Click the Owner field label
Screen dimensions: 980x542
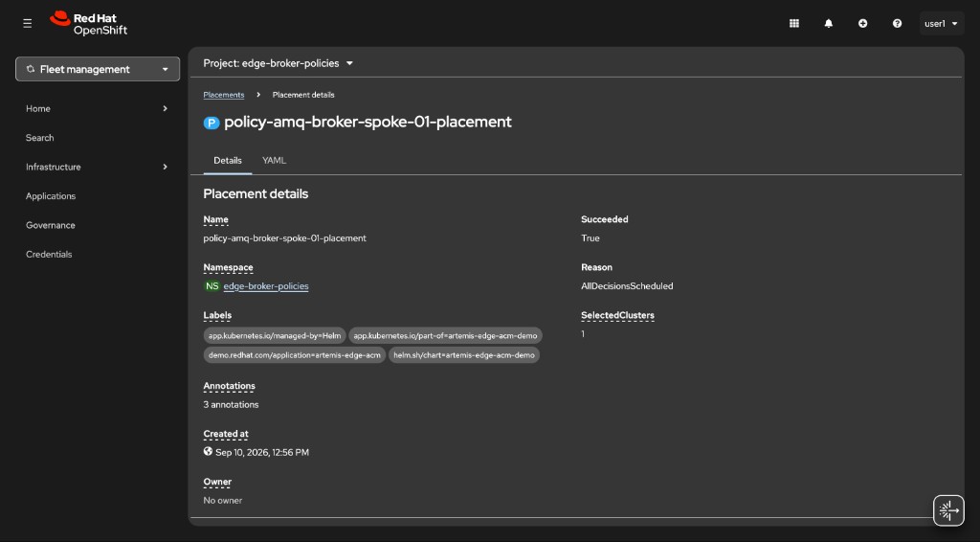[217, 482]
